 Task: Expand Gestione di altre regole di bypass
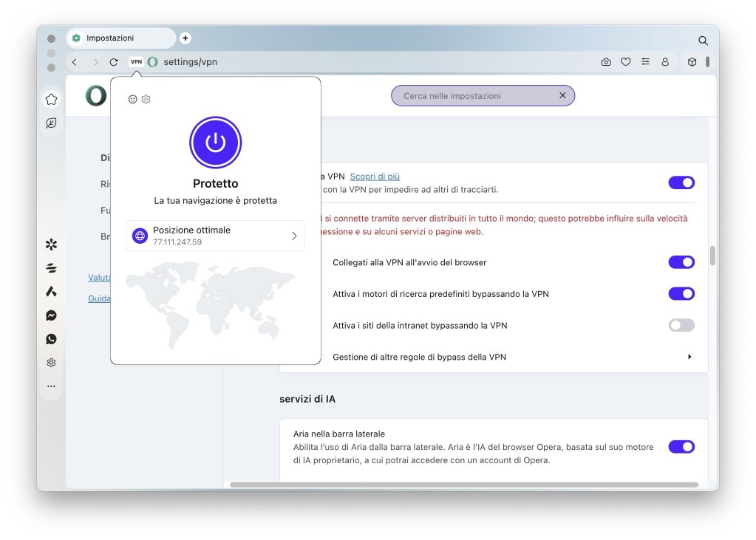pyautogui.click(x=689, y=357)
